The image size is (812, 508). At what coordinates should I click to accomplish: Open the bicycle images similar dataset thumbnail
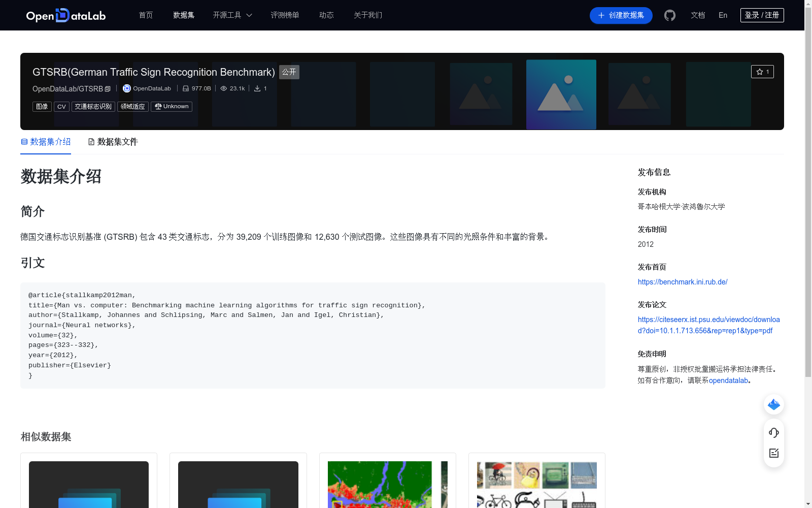click(x=537, y=485)
